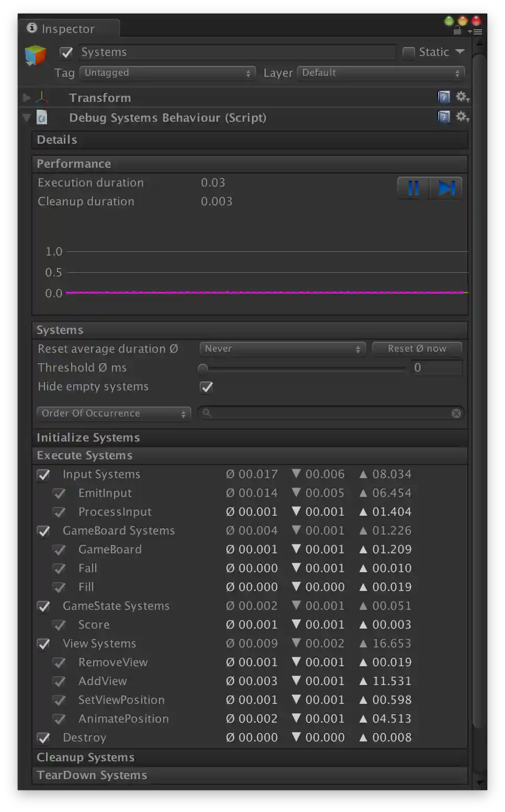Click the C# script icon next to Debug Systems Behaviour
The image size is (505, 812).
(x=43, y=118)
